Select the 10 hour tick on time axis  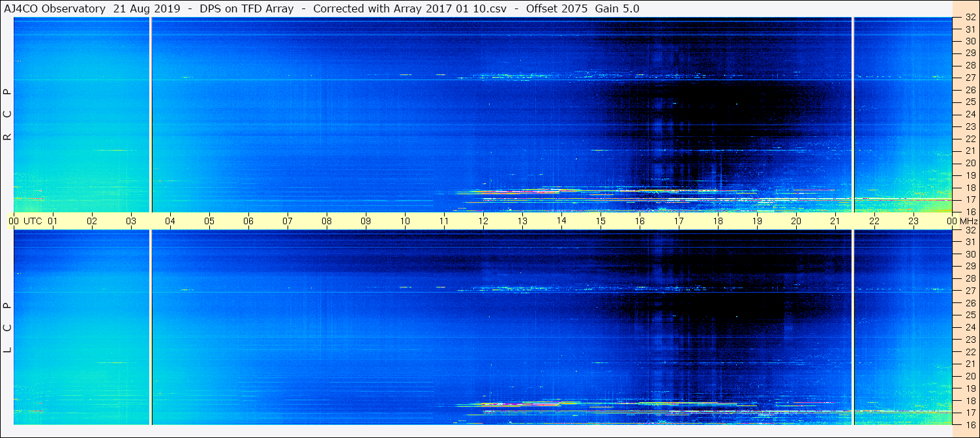click(x=405, y=221)
